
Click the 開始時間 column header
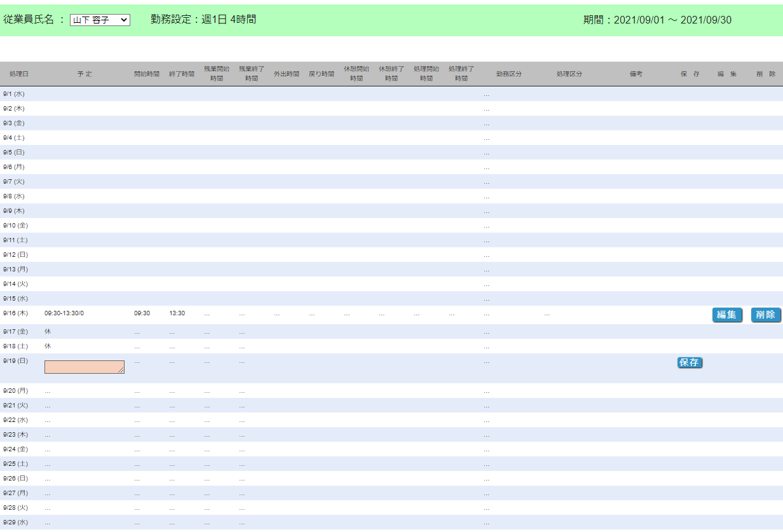tap(147, 74)
